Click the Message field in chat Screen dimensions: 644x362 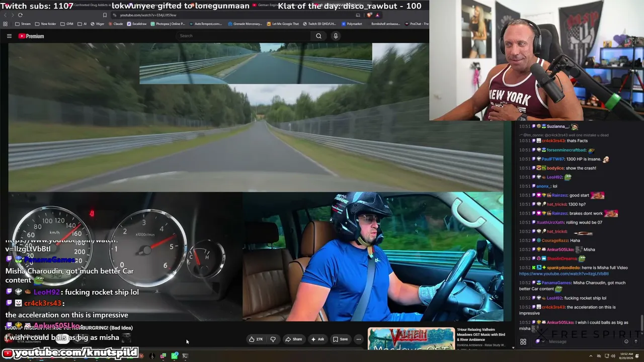583,341
